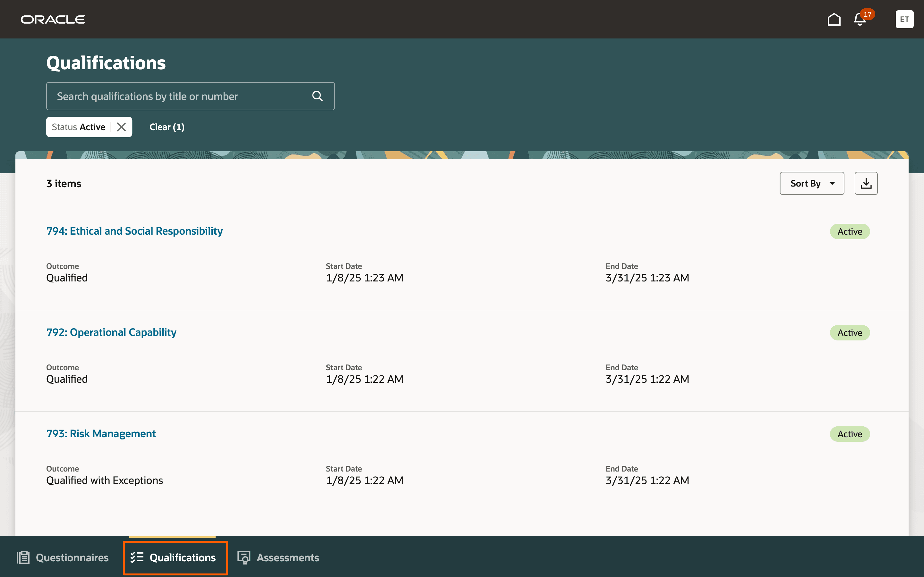The image size is (924, 577).
Task: Click Active badge on Risk Management
Action: tap(850, 434)
